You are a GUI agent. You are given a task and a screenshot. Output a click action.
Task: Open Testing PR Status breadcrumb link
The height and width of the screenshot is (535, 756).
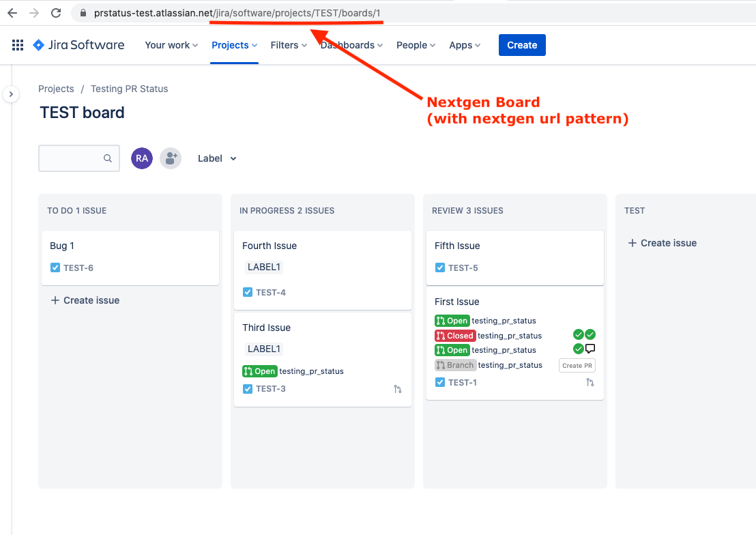coord(129,89)
